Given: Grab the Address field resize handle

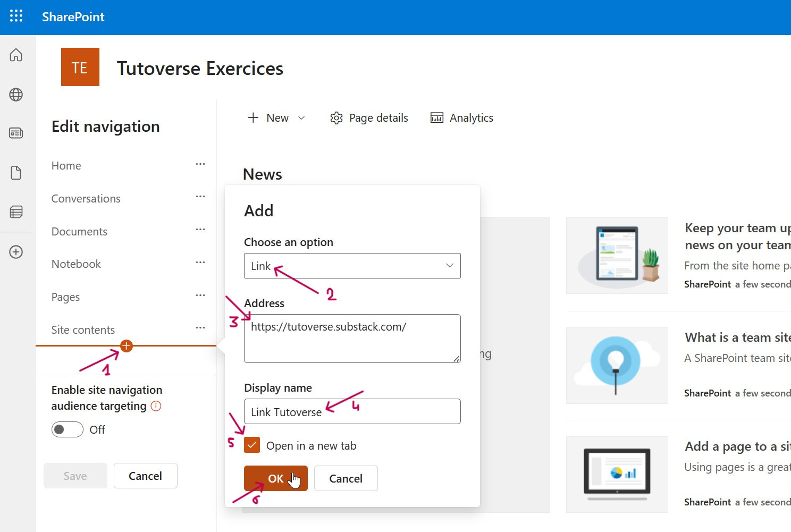Looking at the screenshot, I should point(456,359).
